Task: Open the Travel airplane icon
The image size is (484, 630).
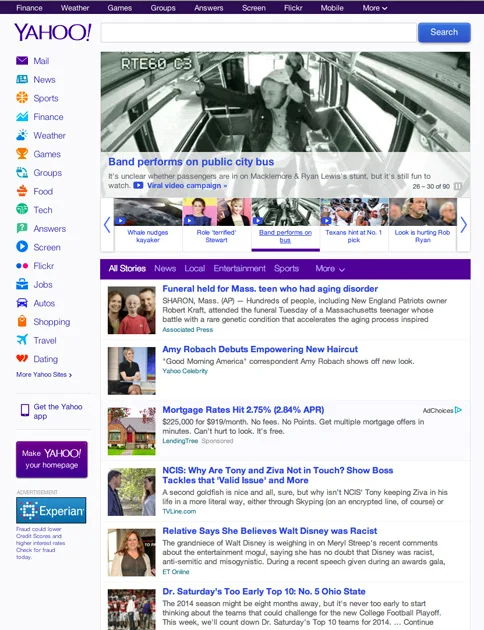Action: click(x=22, y=340)
